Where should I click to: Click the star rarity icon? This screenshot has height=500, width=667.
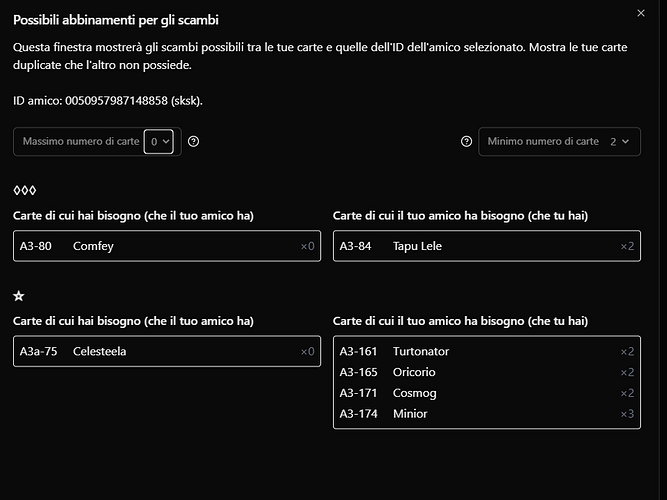coord(19,296)
